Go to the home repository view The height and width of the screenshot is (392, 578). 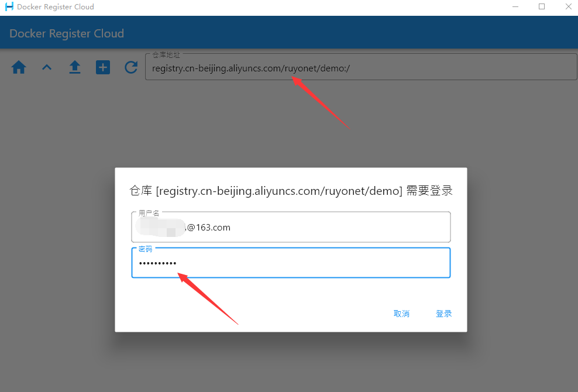click(19, 67)
